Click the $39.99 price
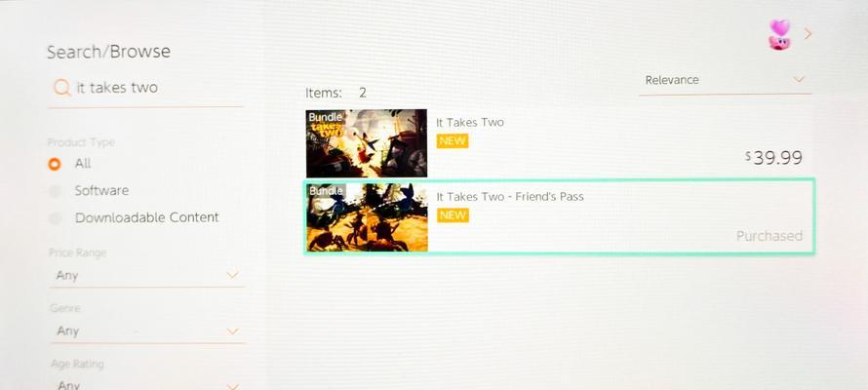The image size is (868, 390). click(x=773, y=158)
